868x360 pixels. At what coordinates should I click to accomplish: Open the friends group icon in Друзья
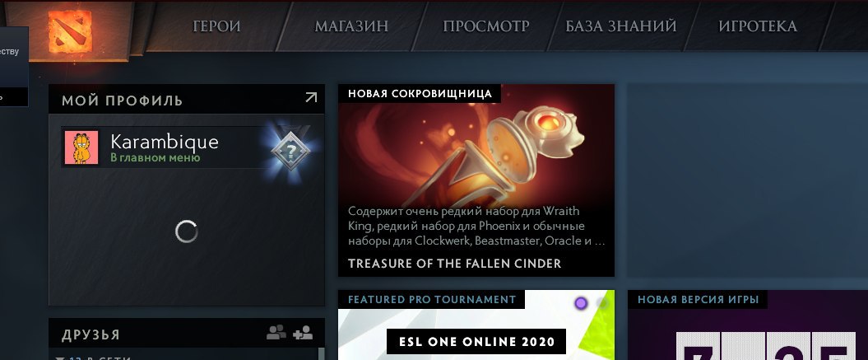point(276,333)
